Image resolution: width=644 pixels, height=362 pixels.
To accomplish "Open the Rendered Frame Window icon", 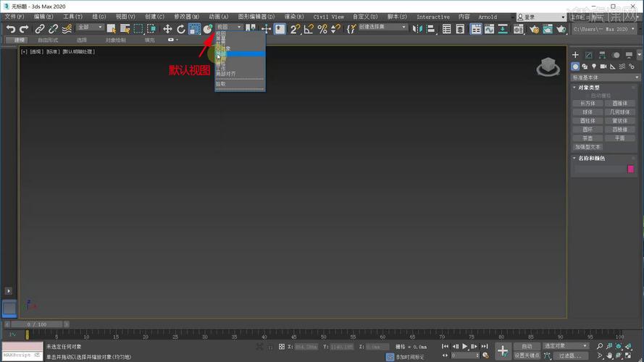I will pyautogui.click(x=548, y=29).
